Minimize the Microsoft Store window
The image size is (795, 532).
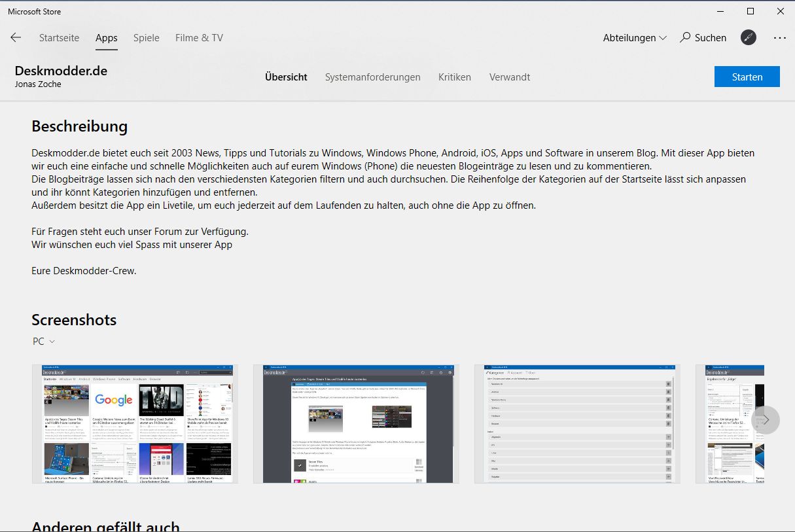click(720, 11)
